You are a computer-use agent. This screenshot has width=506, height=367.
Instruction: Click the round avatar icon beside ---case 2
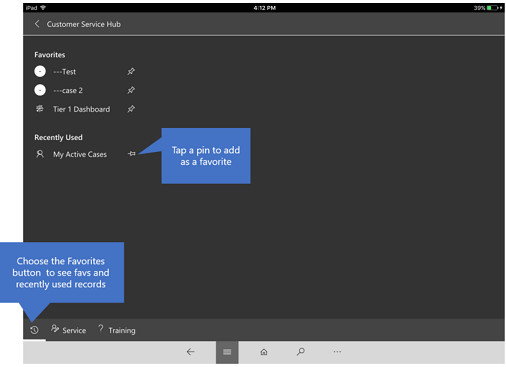[x=40, y=90]
